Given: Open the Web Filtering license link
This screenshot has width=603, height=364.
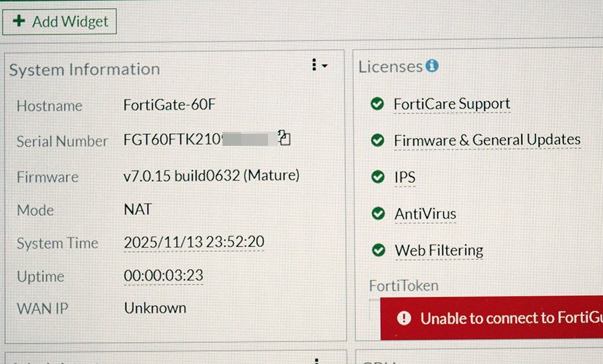Looking at the screenshot, I should pos(438,251).
